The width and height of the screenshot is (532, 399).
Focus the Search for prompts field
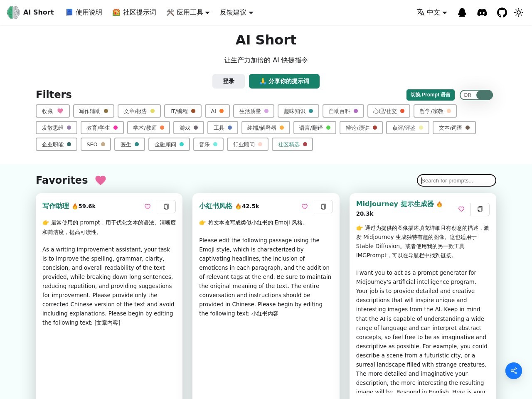[456, 180]
